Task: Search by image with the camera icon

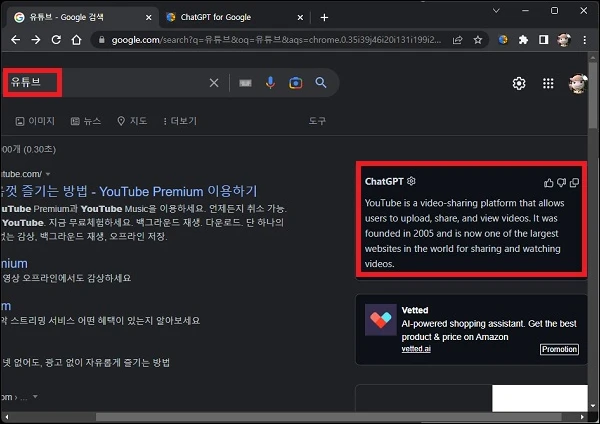Action: (x=295, y=83)
